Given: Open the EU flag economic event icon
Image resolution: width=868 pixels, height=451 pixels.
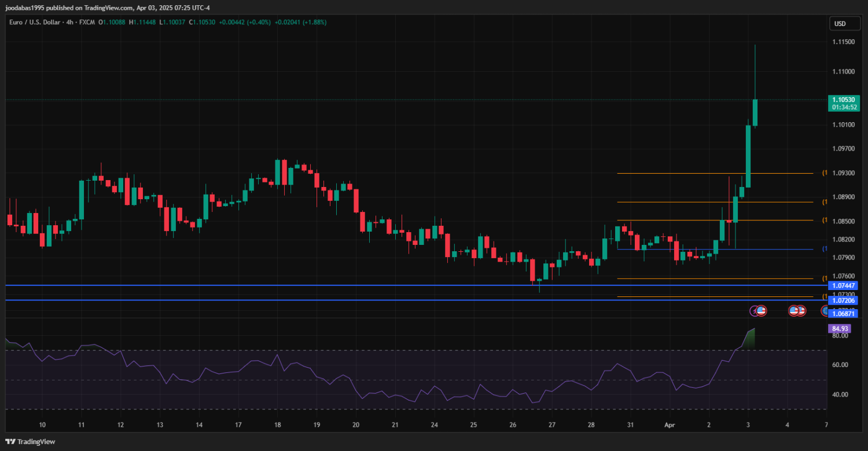Looking at the screenshot, I should (825, 311).
